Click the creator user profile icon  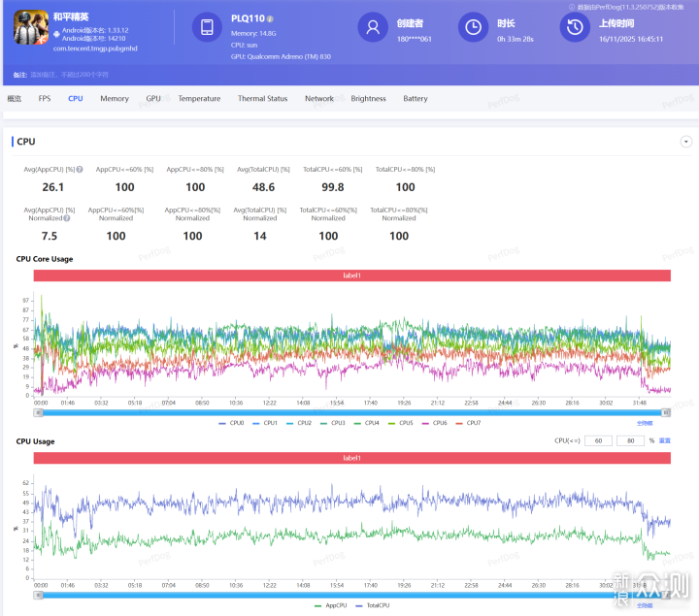point(373,29)
